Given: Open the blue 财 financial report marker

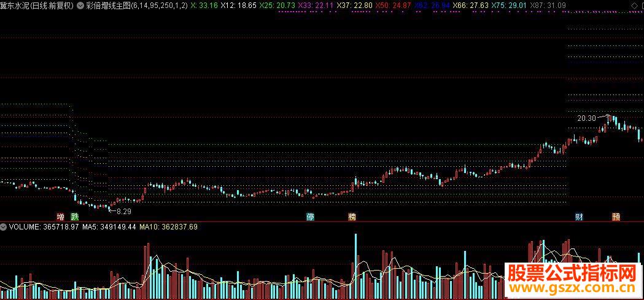Looking at the screenshot, I should pyautogui.click(x=579, y=217).
